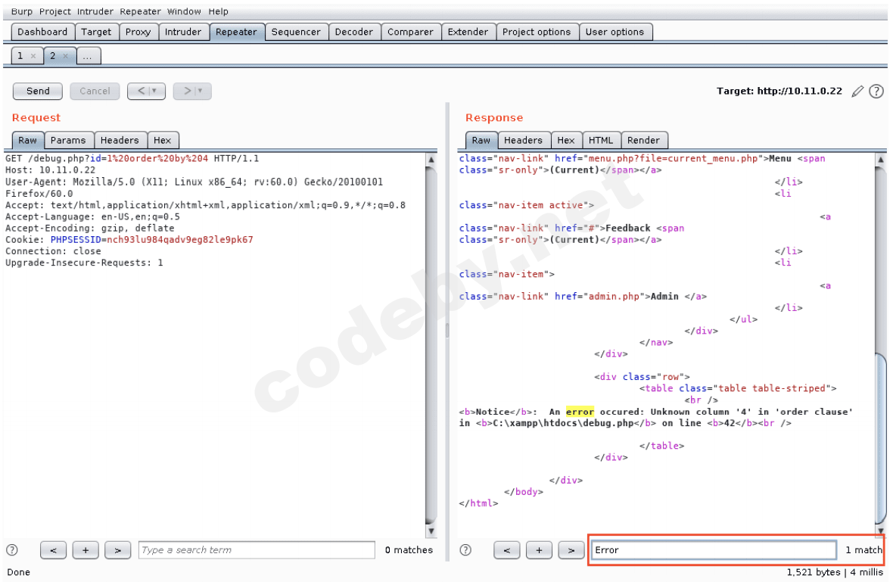Go to next request search match
This screenshot has height=588, width=893.
pos(118,550)
